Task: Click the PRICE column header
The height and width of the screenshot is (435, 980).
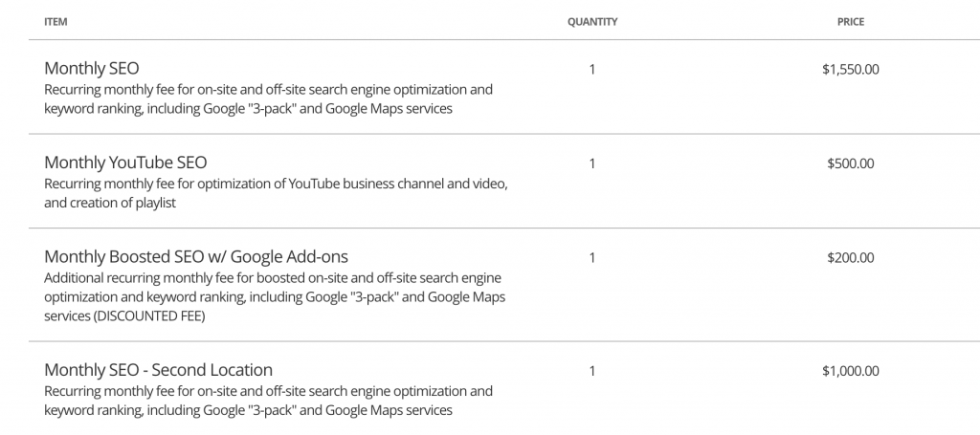Action: point(850,22)
